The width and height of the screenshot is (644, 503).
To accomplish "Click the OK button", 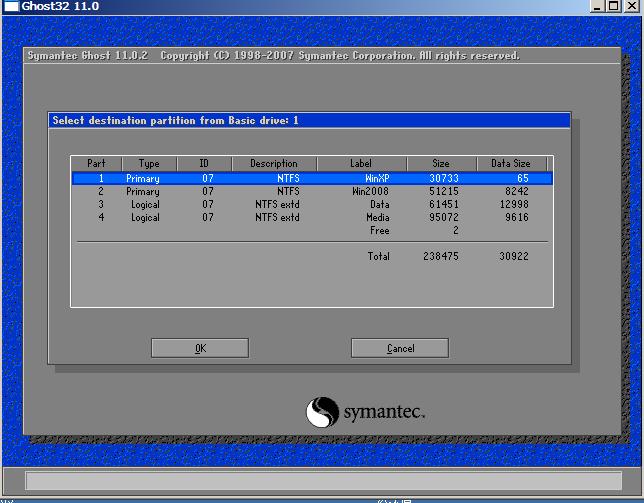I will (x=200, y=348).
